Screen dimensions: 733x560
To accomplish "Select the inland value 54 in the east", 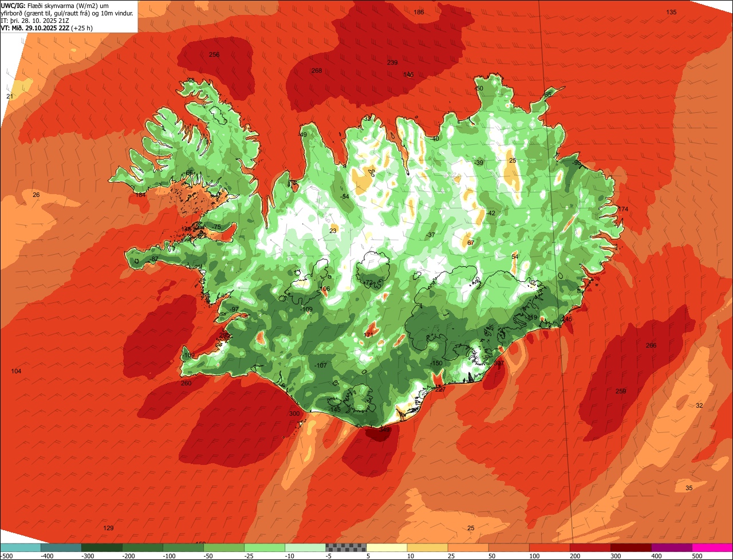I will click(x=515, y=257).
